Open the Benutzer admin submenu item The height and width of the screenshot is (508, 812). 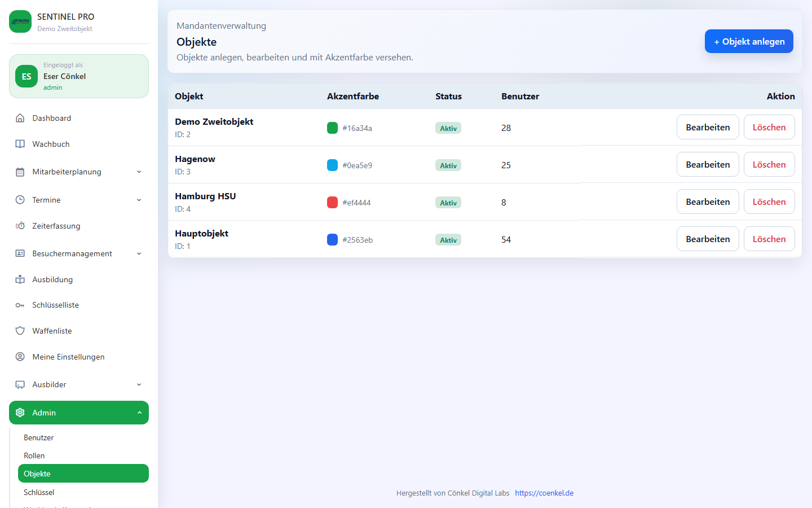[x=39, y=437]
